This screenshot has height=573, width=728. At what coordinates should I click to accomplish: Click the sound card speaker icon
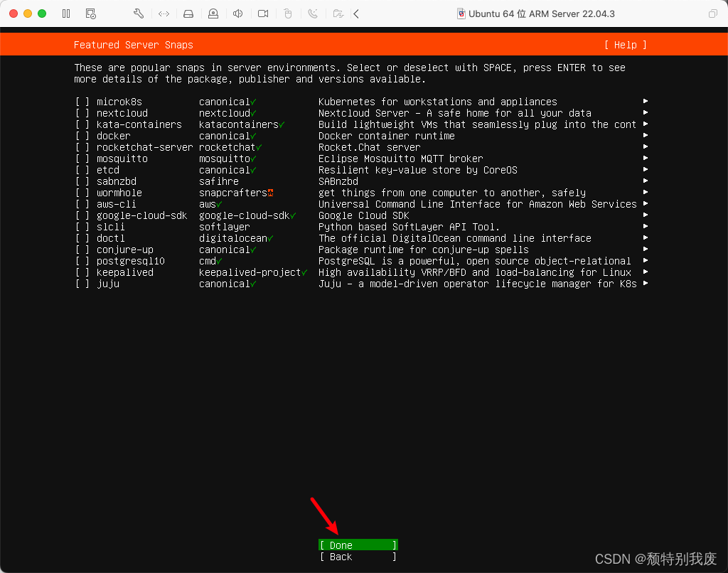tap(237, 14)
